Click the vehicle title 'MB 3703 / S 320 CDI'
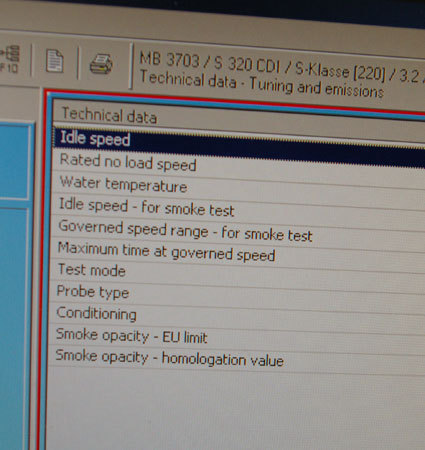 tap(209, 62)
